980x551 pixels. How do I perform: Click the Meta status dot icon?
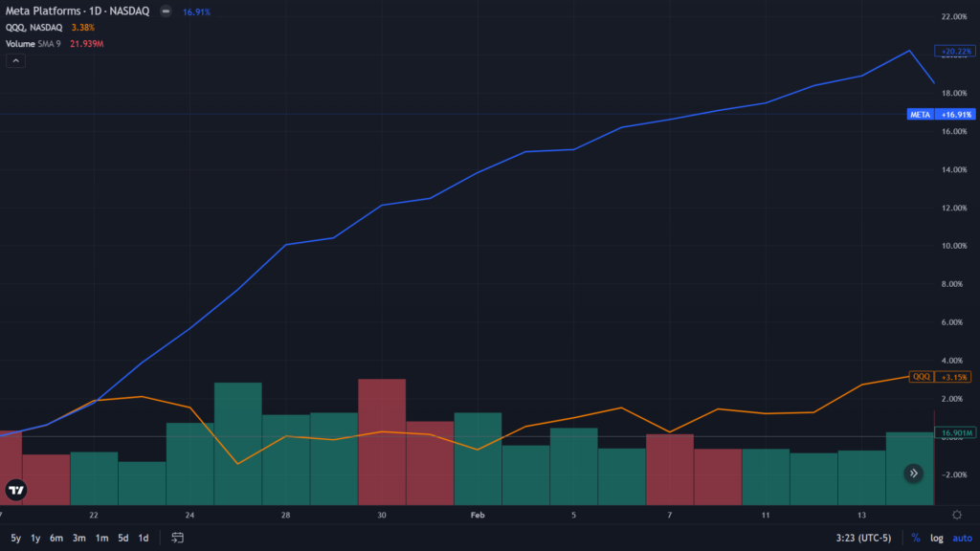[x=166, y=11]
